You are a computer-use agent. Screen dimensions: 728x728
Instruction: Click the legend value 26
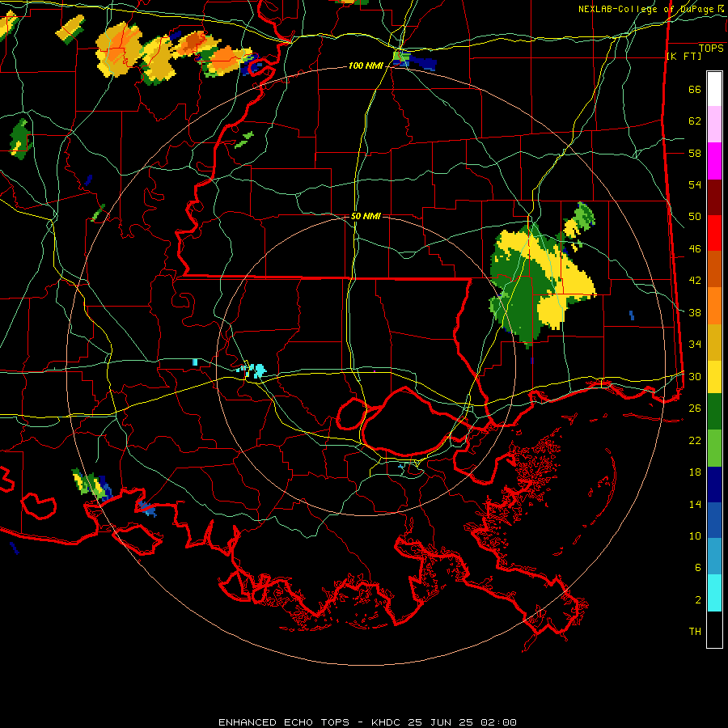[x=695, y=408]
